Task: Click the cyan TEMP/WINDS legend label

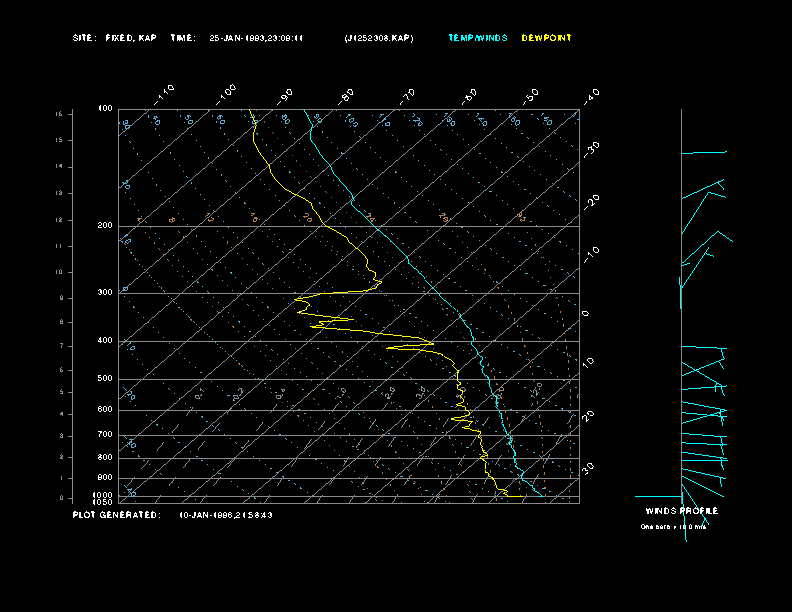Action: coord(477,38)
